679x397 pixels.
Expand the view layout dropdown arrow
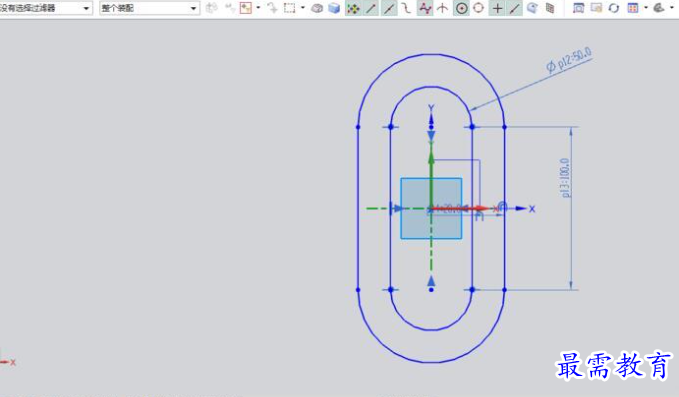click(x=646, y=8)
